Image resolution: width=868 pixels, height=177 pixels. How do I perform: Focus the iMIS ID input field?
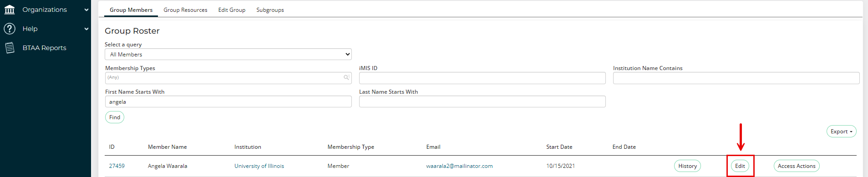[x=482, y=78]
